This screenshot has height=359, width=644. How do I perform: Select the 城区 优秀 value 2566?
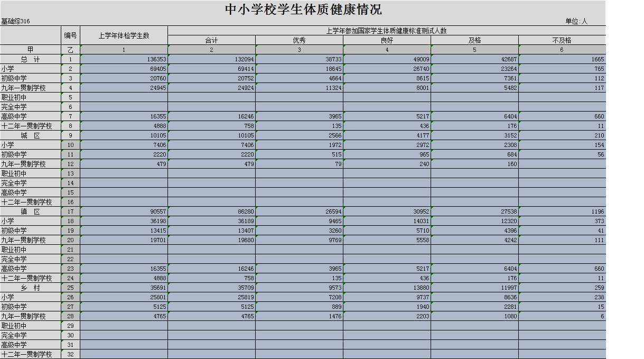coord(299,135)
